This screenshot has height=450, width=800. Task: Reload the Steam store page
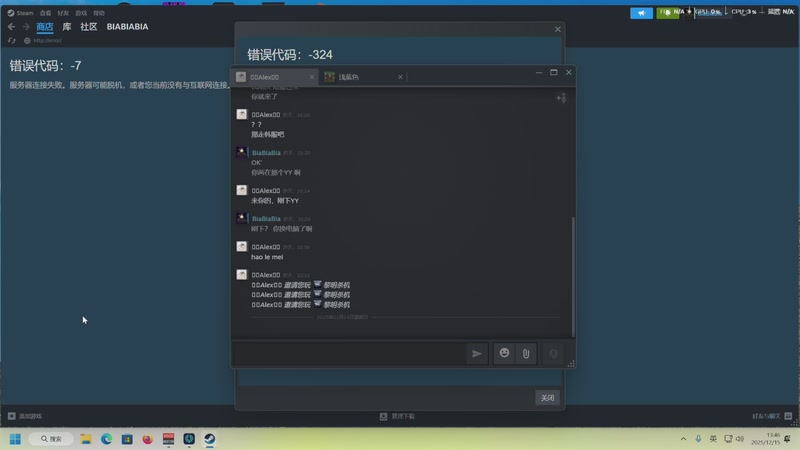(x=12, y=40)
